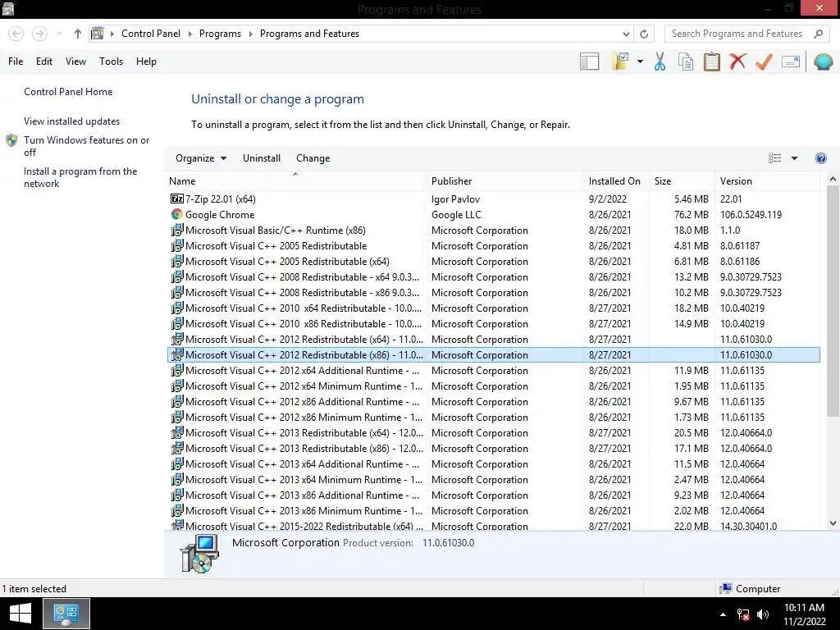Image resolution: width=840 pixels, height=630 pixels.
Task: Click the Refresh button in address bar
Action: pyautogui.click(x=644, y=34)
